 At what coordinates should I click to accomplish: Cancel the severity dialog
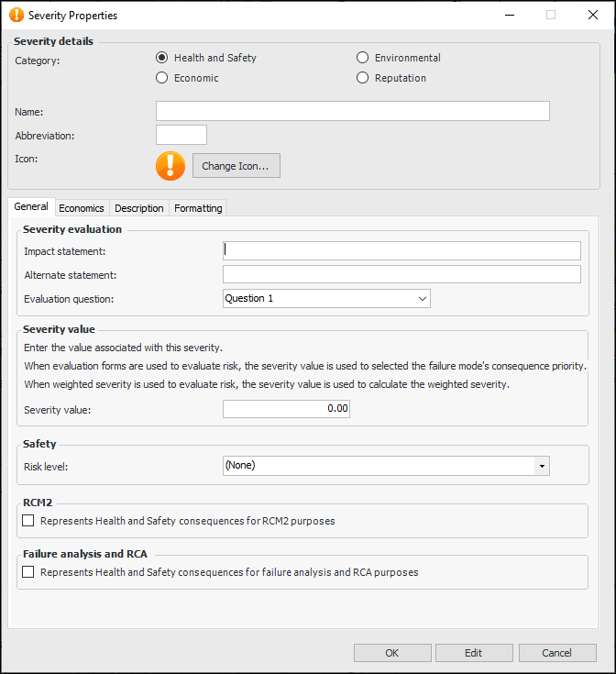[556, 653]
